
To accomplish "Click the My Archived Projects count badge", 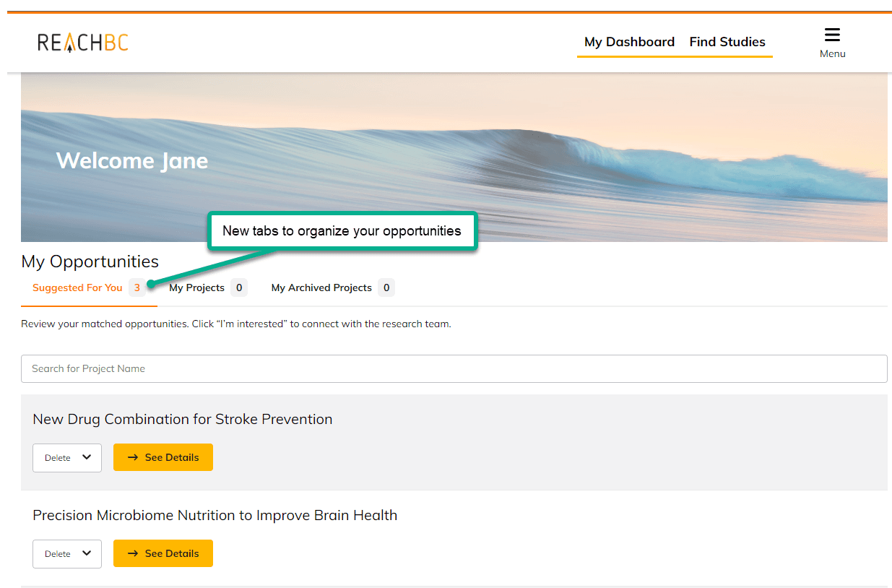I will (x=386, y=287).
